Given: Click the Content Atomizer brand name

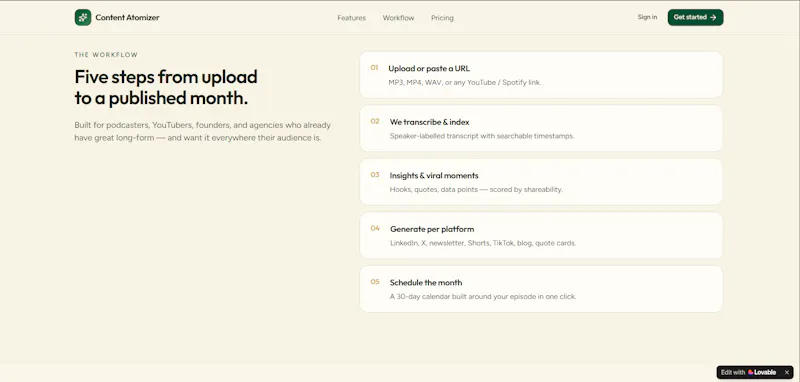Looking at the screenshot, I should tap(128, 17).
